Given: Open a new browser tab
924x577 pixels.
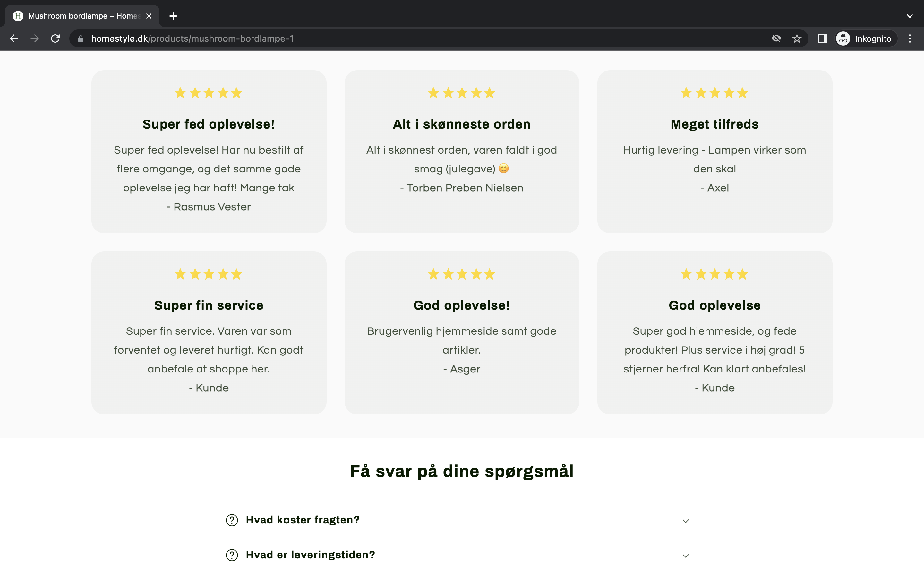Looking at the screenshot, I should pyautogui.click(x=173, y=16).
